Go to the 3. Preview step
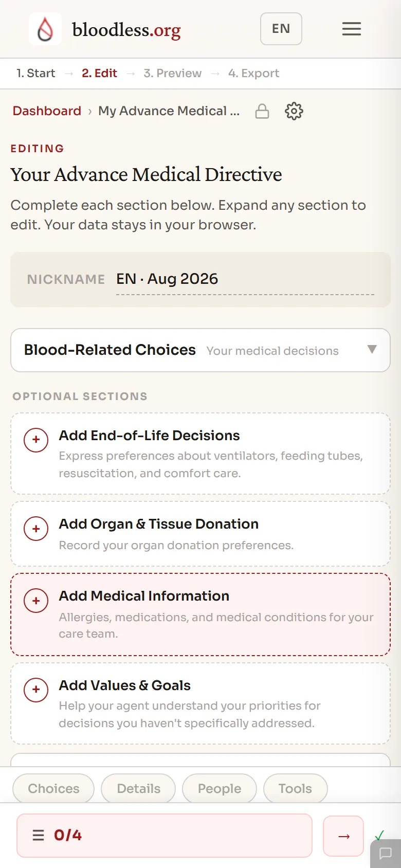Viewport: 401px width, 868px height. pyautogui.click(x=172, y=74)
